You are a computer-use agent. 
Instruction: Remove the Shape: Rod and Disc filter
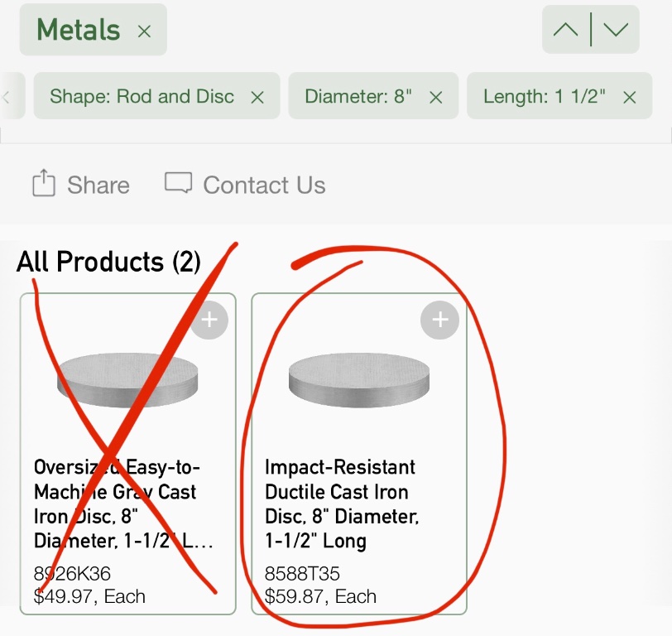pyautogui.click(x=257, y=97)
